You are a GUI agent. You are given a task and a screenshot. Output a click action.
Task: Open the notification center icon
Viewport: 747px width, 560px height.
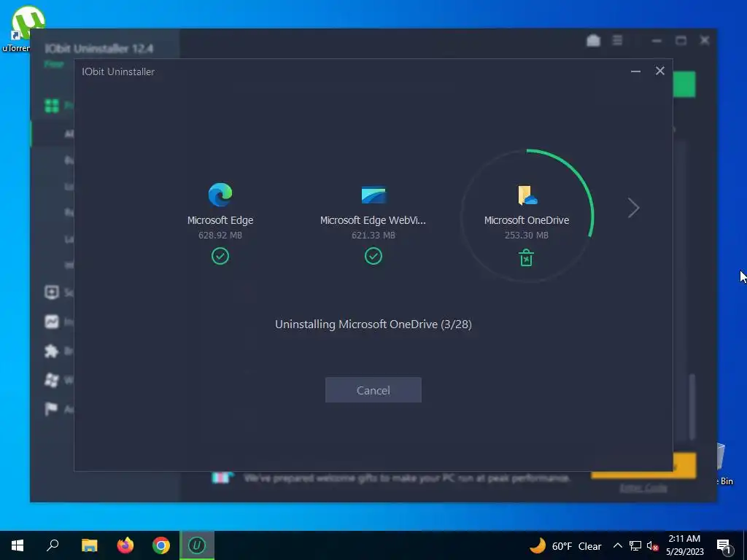click(724, 546)
